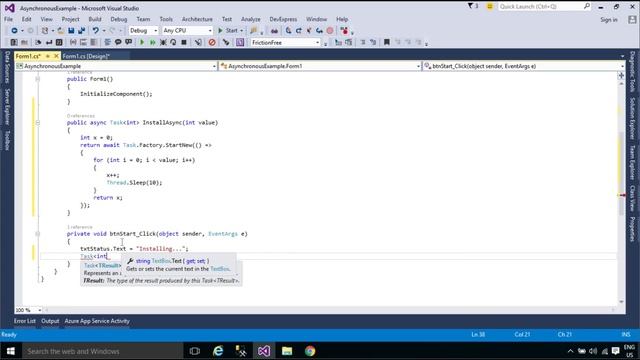Click the binoculars search icon
640x360 pixels.
click(x=274, y=31)
